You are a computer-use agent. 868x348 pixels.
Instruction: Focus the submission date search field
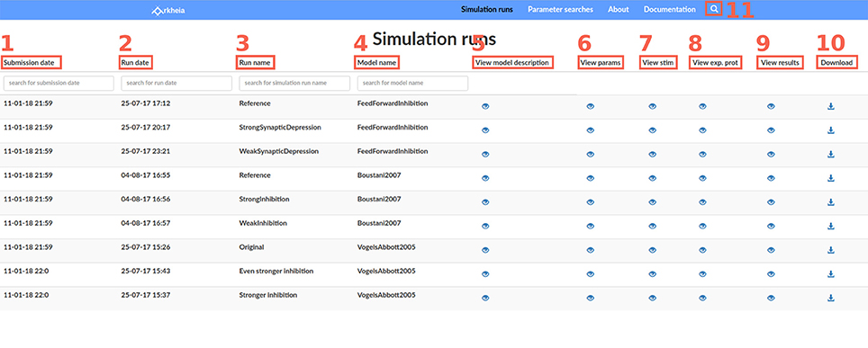coord(59,83)
